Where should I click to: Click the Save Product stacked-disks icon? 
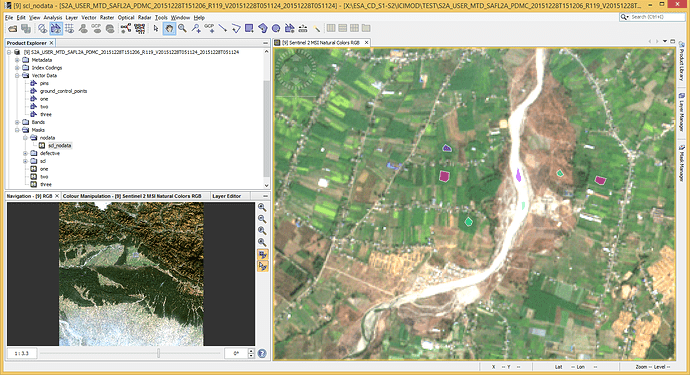point(26,29)
